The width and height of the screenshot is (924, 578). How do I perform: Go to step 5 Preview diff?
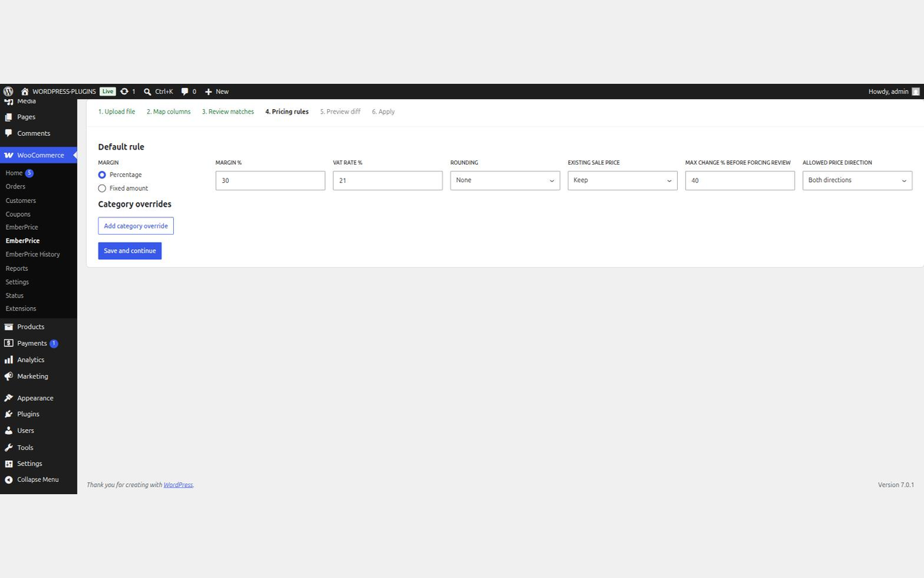point(340,112)
